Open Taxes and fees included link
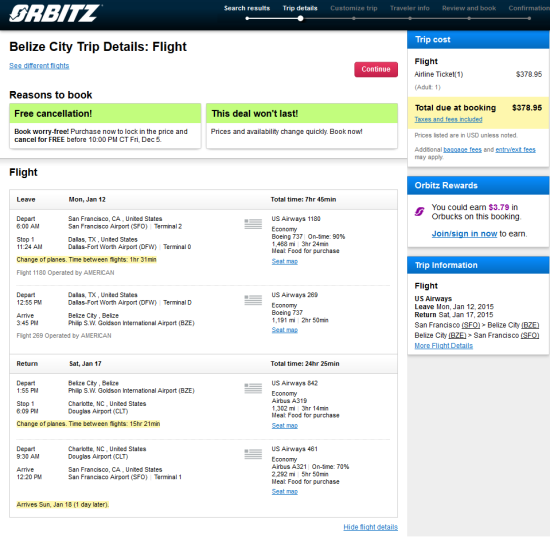 coord(448,119)
